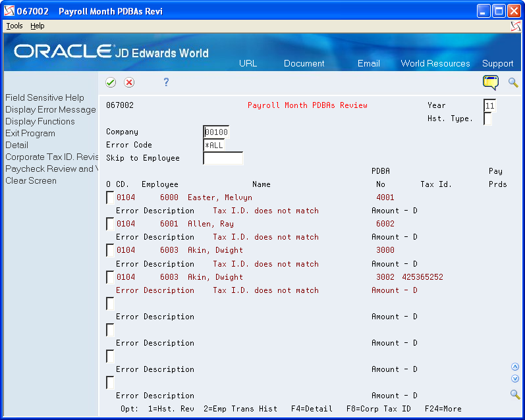
Task: Click the title bar application icon
Action: click(x=9, y=11)
